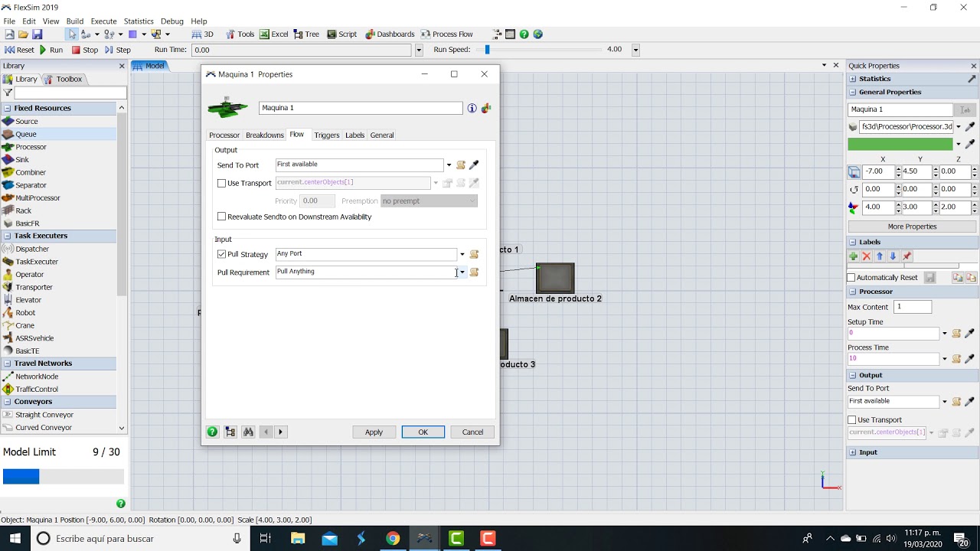Expand the Input section in Quick Properties
Image resolution: width=980 pixels, height=551 pixels.
852,452
